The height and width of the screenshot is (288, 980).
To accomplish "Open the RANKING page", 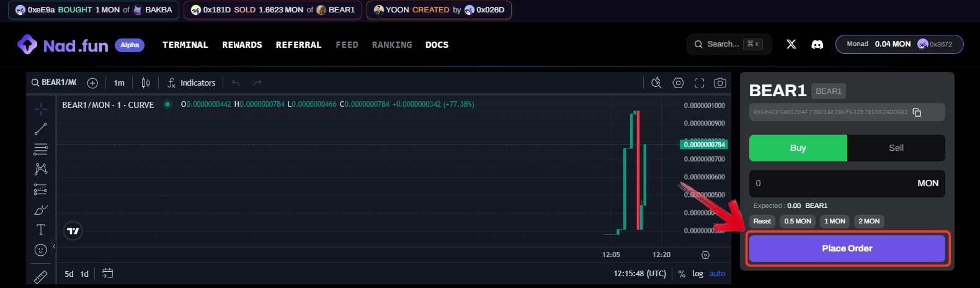I will (x=392, y=45).
